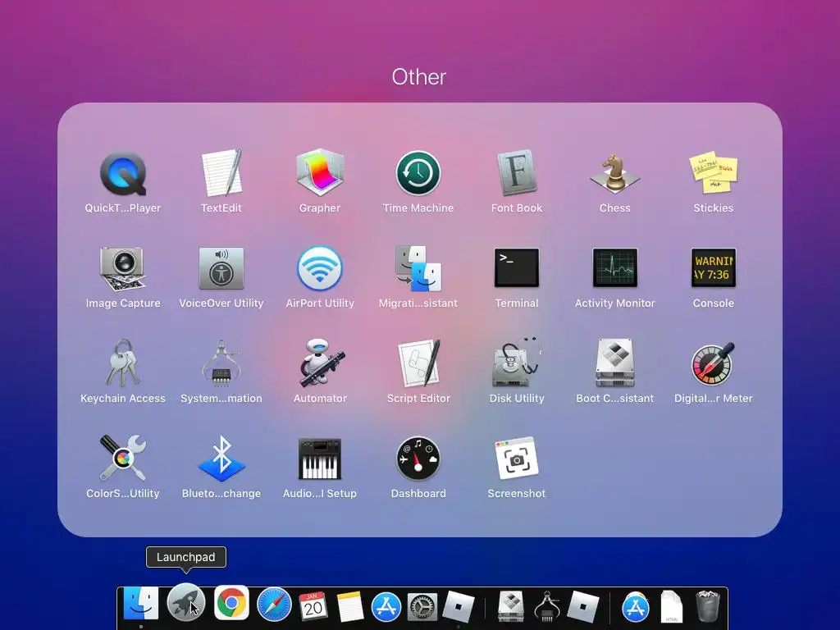Start the Chess app

[x=615, y=174]
